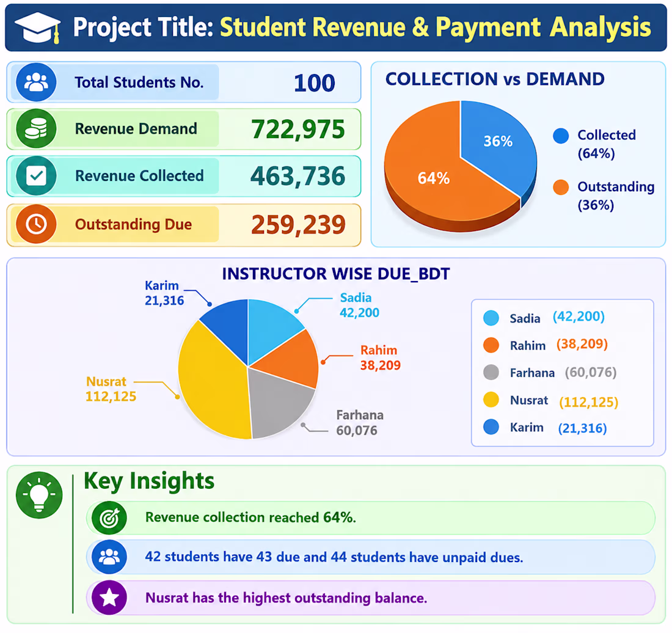Select the Outstanding Due value "259,239"

pos(298,225)
